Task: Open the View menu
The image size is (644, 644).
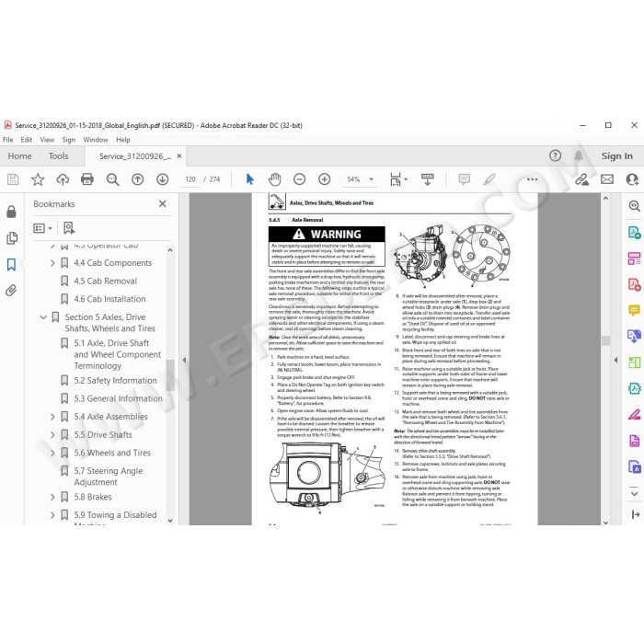Action: pyautogui.click(x=47, y=140)
